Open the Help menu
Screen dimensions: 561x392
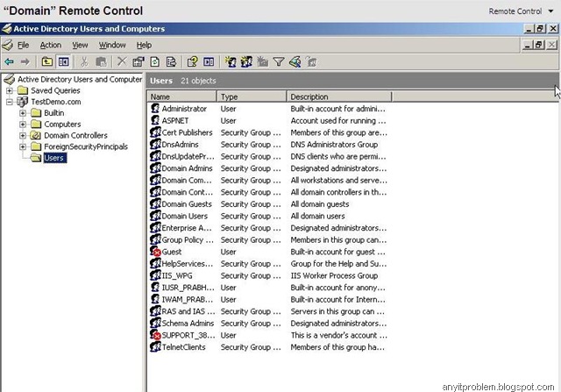tap(144, 45)
